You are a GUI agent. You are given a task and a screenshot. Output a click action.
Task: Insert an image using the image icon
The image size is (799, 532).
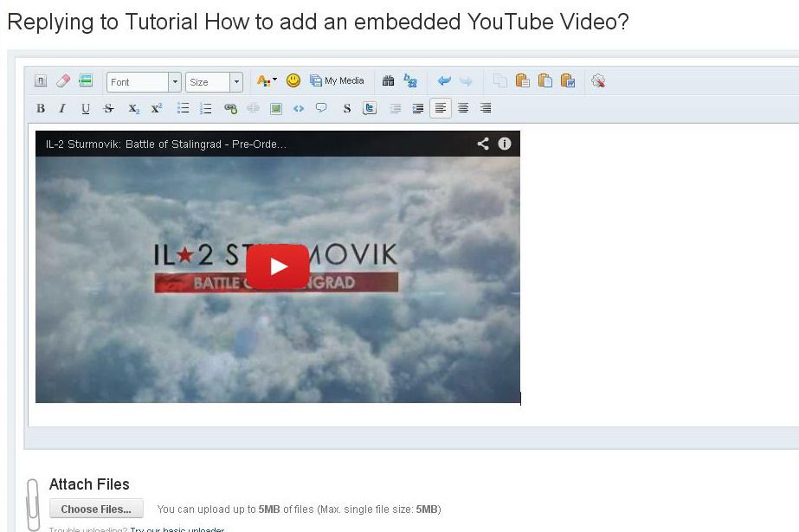tap(276, 108)
